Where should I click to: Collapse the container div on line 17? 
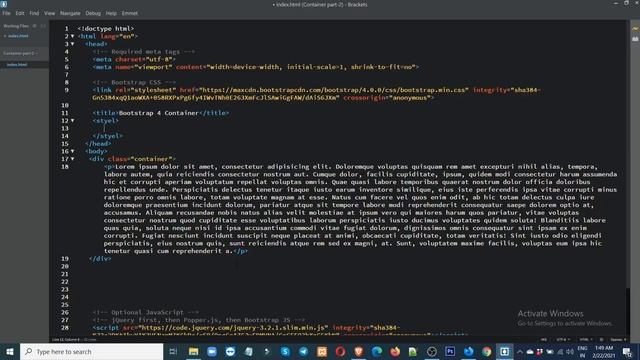(73, 159)
